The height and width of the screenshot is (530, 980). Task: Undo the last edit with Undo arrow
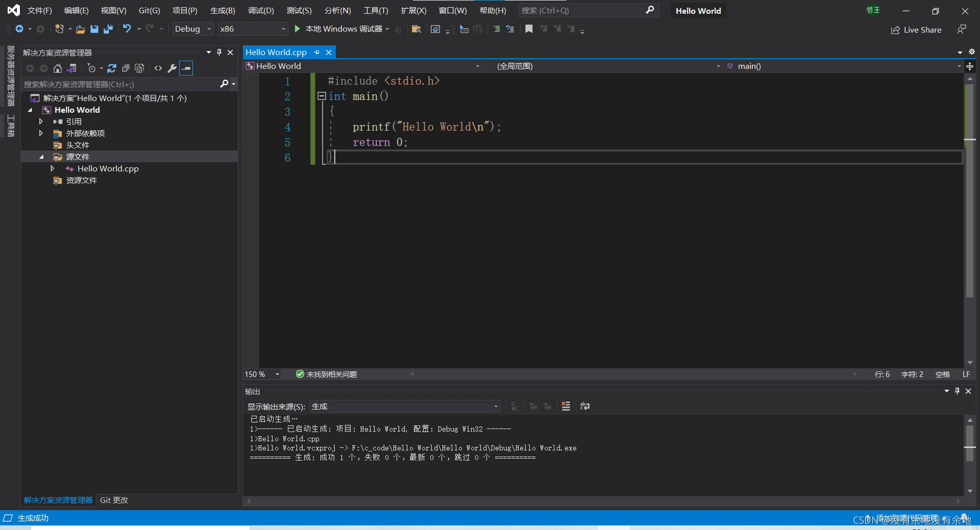(127, 29)
